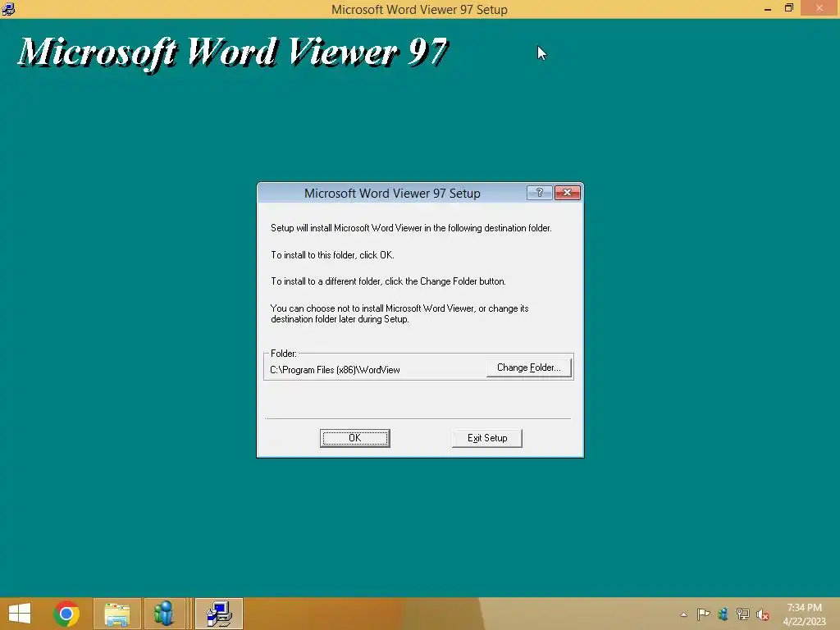Minimize the Word Viewer 97 Setup window
This screenshot has height=630, width=840.
pos(768,8)
